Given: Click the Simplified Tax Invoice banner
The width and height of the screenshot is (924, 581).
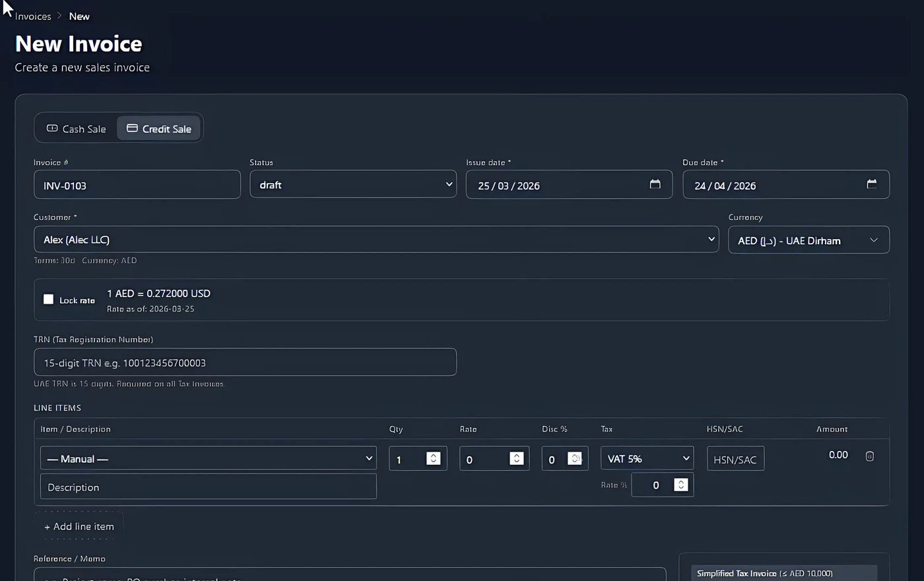Looking at the screenshot, I should pyautogui.click(x=784, y=573).
